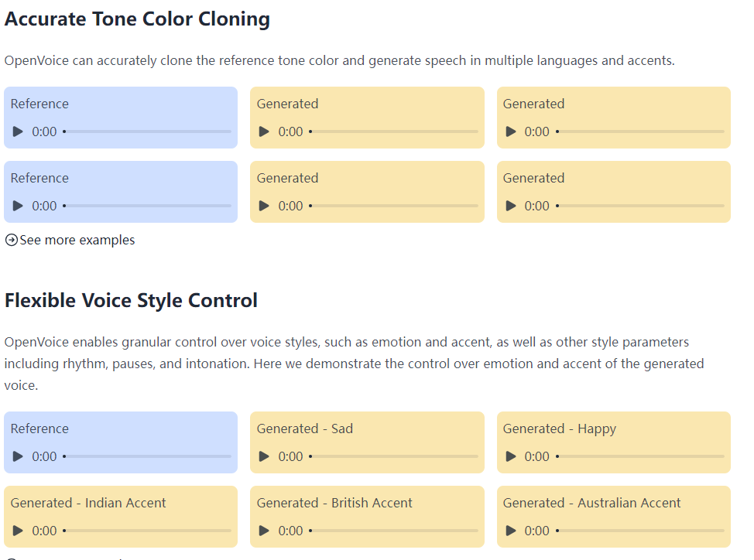Viewport: 754px width, 560px height.
Task: Play the Generated - British Accent clip
Action: tap(264, 531)
